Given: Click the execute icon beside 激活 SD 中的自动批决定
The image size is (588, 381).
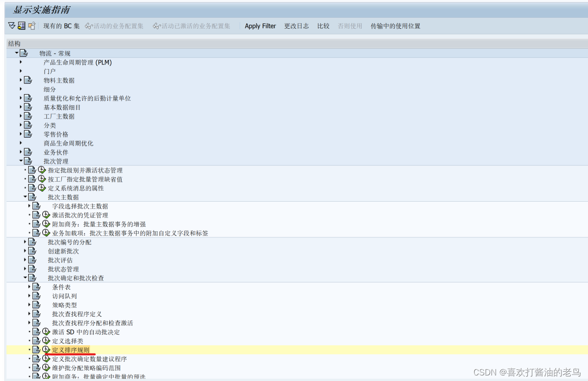Looking at the screenshot, I should [46, 331].
